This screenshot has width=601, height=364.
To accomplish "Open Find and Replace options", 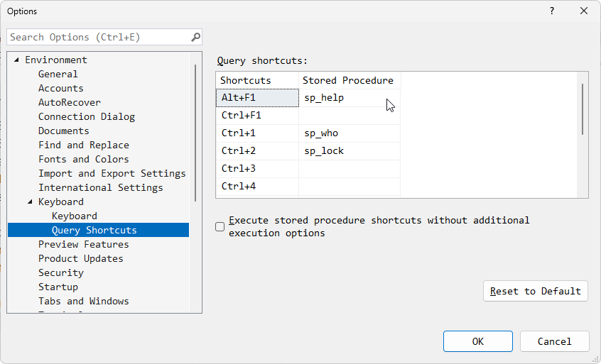I will click(x=84, y=145).
